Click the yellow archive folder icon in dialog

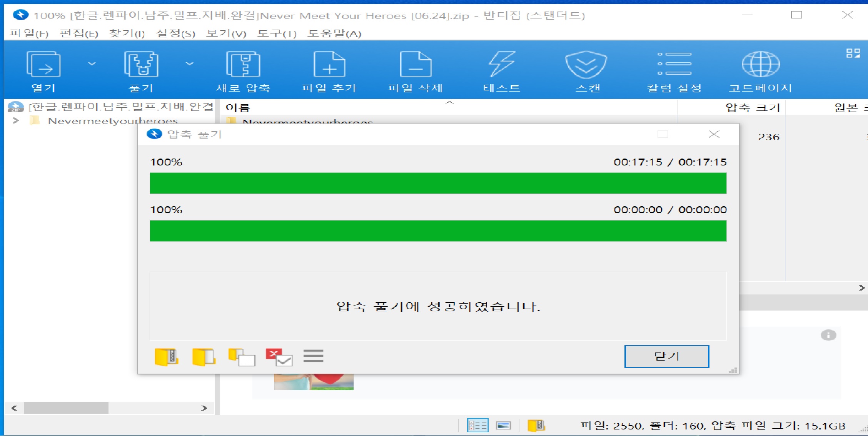pyautogui.click(x=166, y=357)
